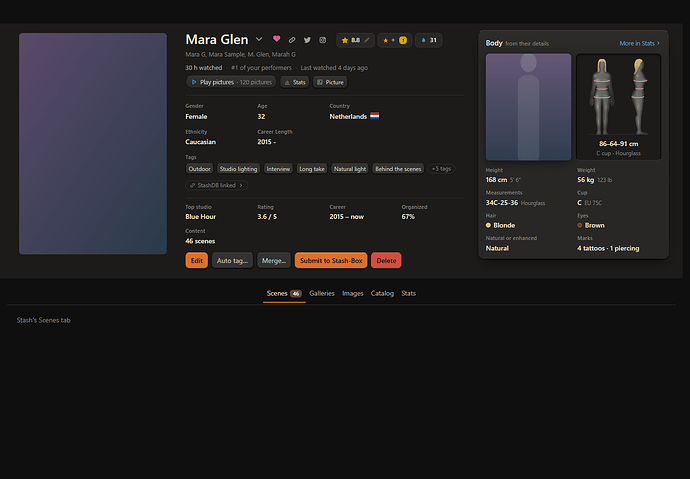Click the Body panel heading

pyautogui.click(x=494, y=43)
